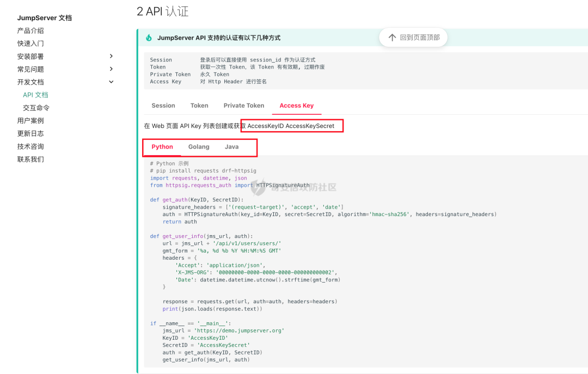The image size is (588, 374).
Task: Click the 'def get_auth(KeyID, SecretID):' code line
Action: [x=197, y=200]
